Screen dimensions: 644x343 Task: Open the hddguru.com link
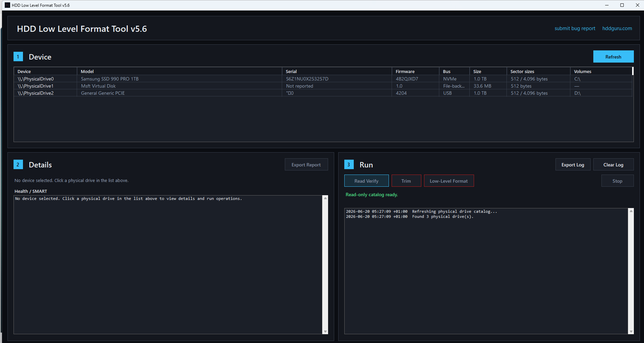click(x=617, y=28)
